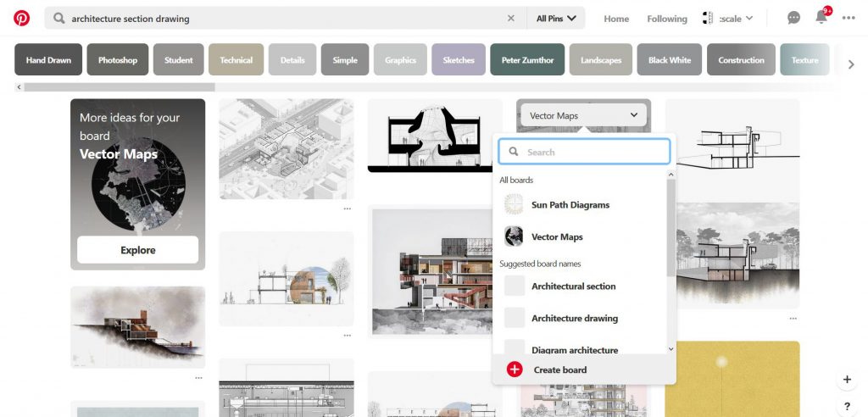Filter by Technical chip
This screenshot has height=417, width=868.
[236, 60]
